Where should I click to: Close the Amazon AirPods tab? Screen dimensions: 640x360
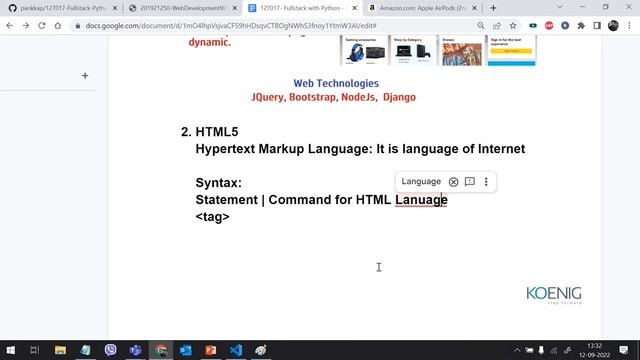pos(474,8)
